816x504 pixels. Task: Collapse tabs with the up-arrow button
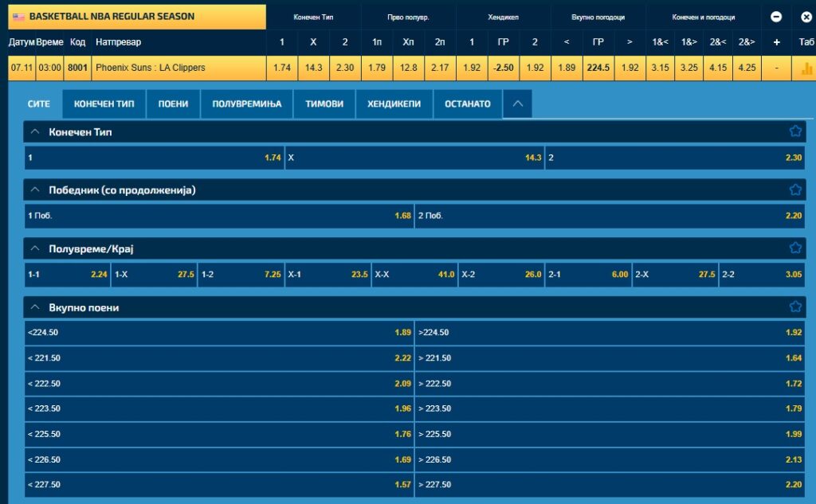(x=517, y=104)
